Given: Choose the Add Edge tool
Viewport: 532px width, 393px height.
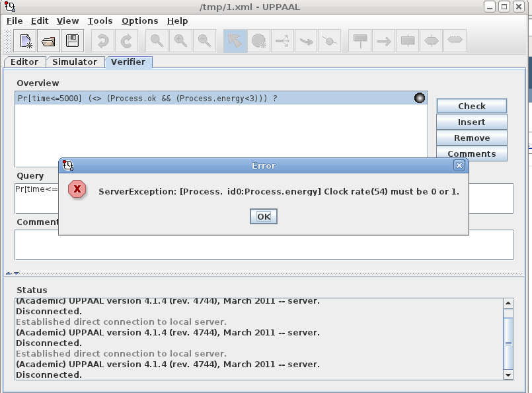Looking at the screenshot, I should (306, 41).
